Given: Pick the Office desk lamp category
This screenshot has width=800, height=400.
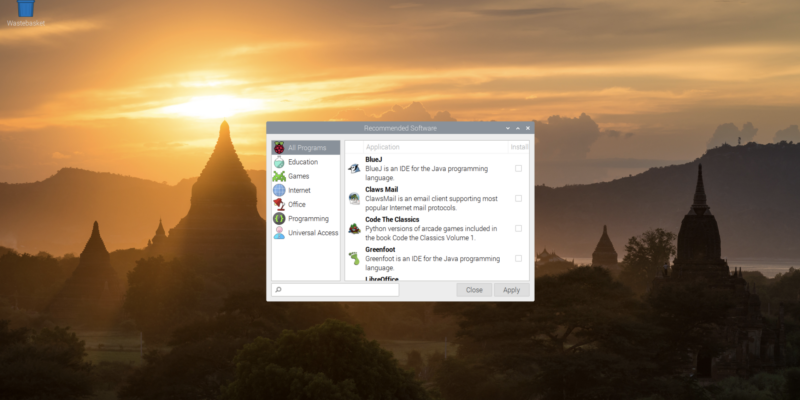Looking at the screenshot, I should (306, 205).
